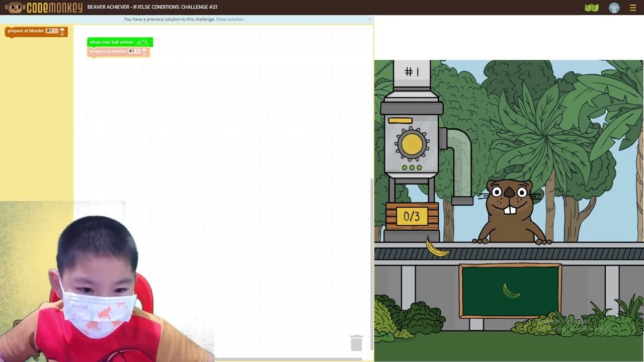Open the workspace block's #1 blender dropdown
644x362 pixels.
[134, 51]
